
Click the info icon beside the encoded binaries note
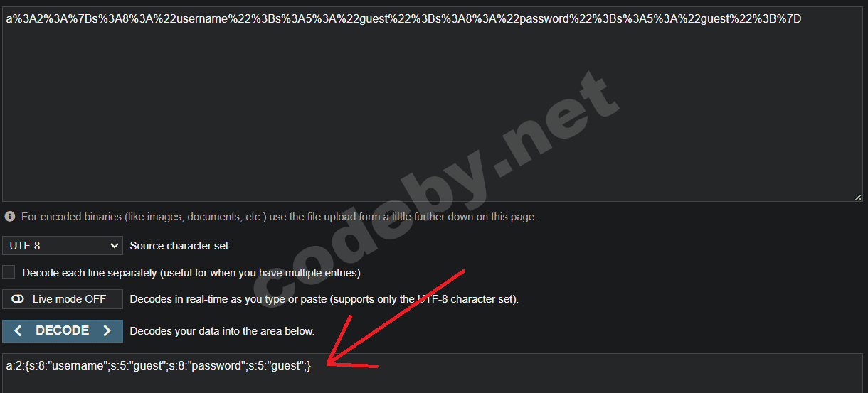point(10,217)
